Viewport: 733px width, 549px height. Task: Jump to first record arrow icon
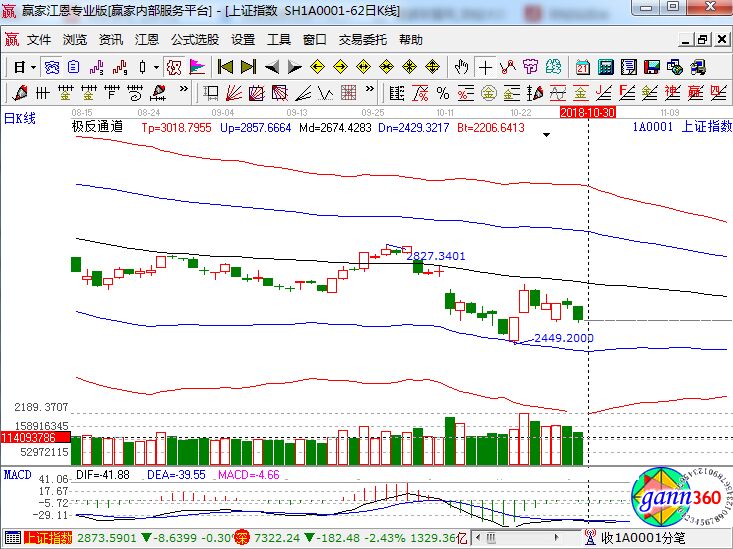coord(225,67)
